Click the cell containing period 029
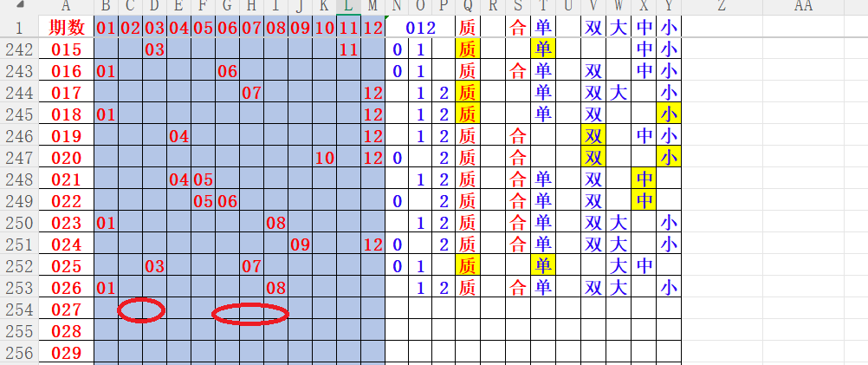This screenshot has height=365, width=868. 66,353
